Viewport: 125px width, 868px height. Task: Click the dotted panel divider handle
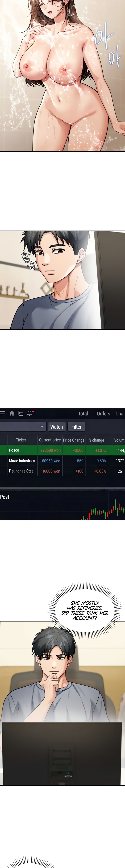tap(103, 490)
